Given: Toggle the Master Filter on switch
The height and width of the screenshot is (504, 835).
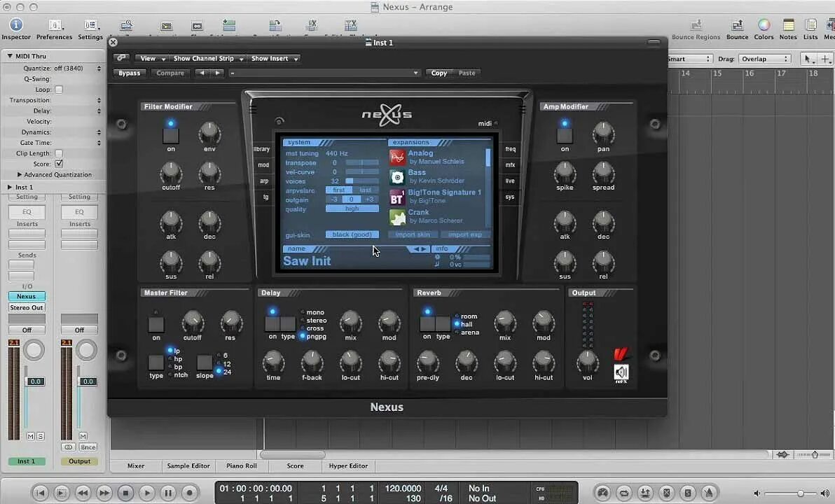Looking at the screenshot, I should tap(156, 324).
